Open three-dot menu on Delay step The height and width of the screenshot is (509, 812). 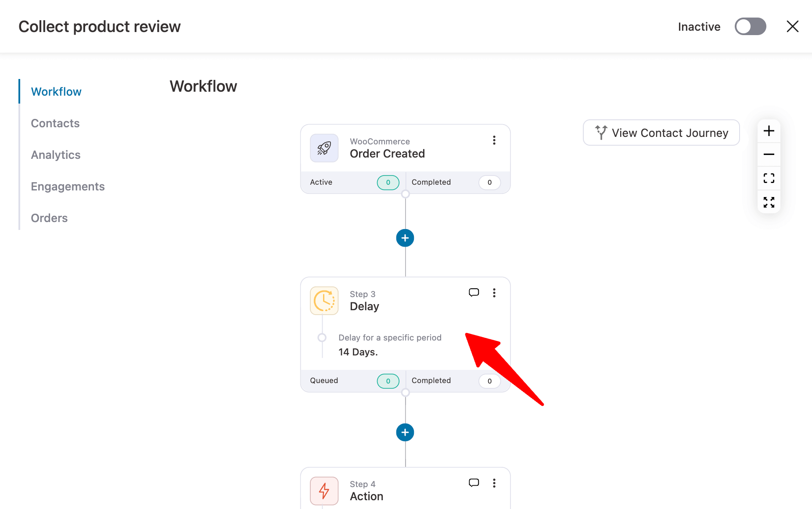tap(494, 293)
